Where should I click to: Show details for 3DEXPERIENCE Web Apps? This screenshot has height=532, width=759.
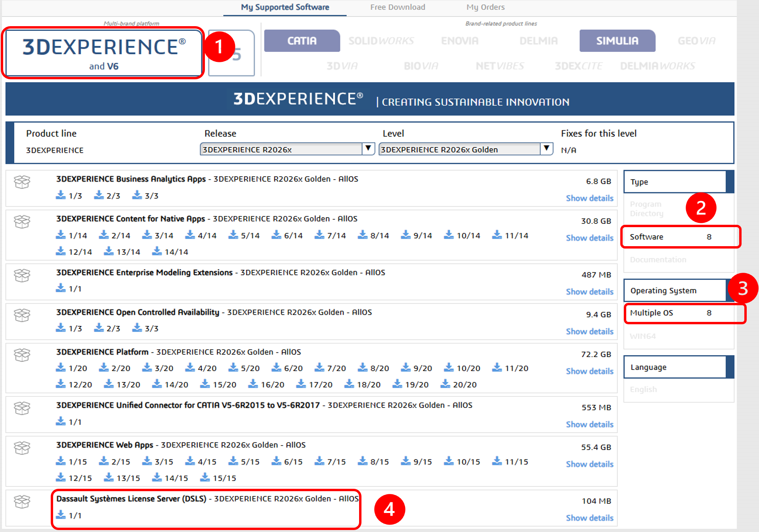coord(589,464)
